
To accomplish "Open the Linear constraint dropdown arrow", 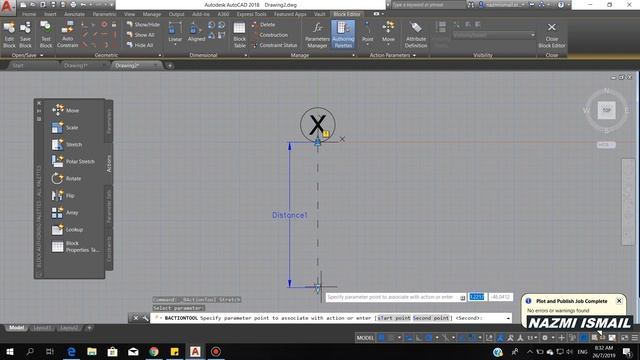I will pos(175,44).
